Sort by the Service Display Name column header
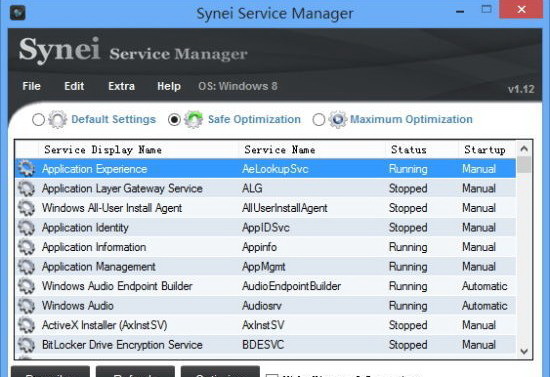Image resolution: width=550 pixels, height=377 pixels. (x=138, y=150)
